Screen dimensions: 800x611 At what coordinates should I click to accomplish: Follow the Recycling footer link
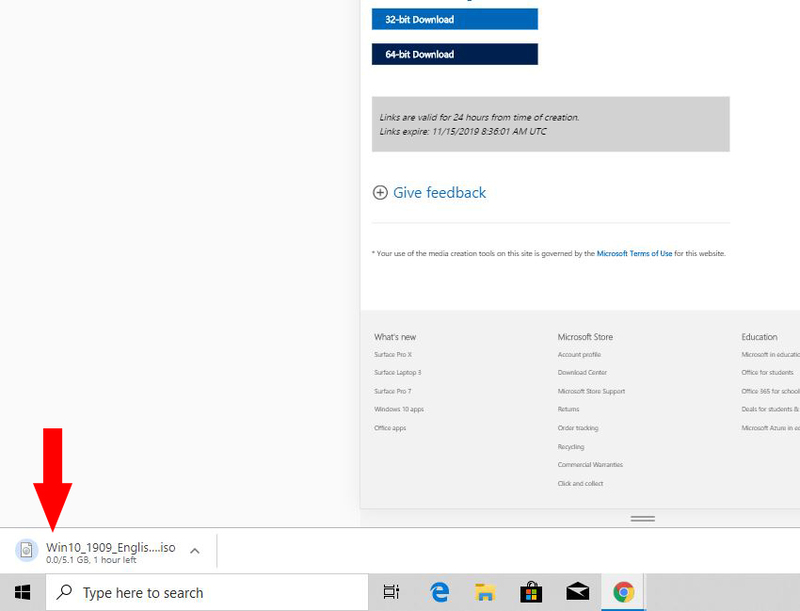click(x=571, y=447)
